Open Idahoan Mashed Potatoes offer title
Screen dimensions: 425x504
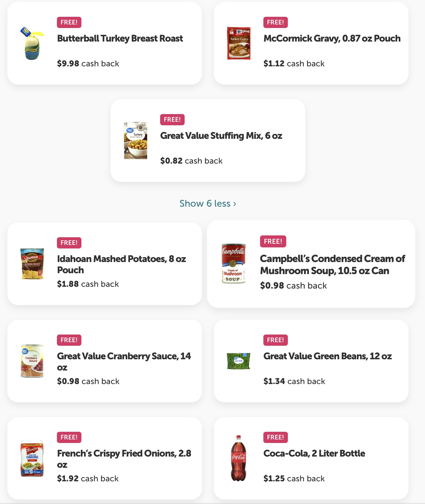click(122, 264)
